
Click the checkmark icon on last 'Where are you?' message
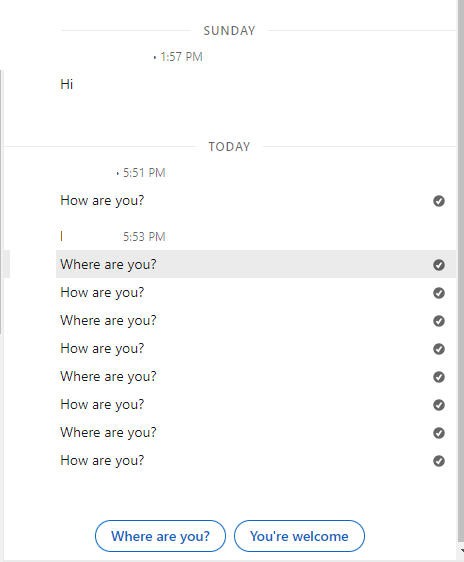(x=439, y=433)
